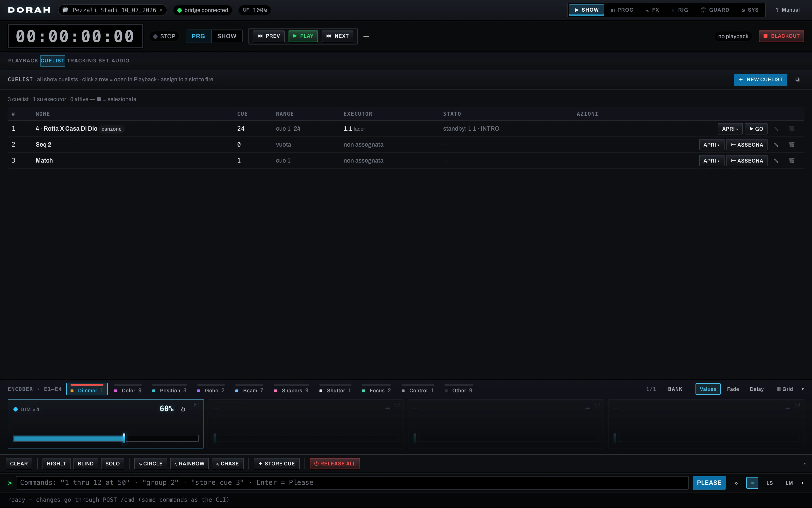Delete the Seq 2 cuelist trash icon

791,145
